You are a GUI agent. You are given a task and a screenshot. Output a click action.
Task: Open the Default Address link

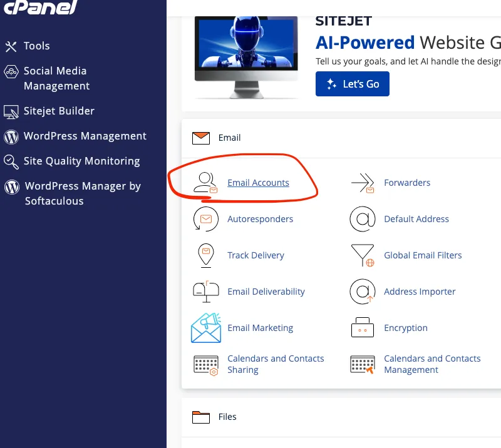[x=416, y=219]
